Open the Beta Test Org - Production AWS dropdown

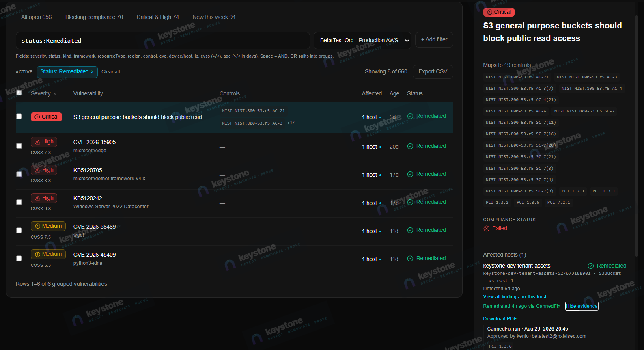pyautogui.click(x=363, y=41)
